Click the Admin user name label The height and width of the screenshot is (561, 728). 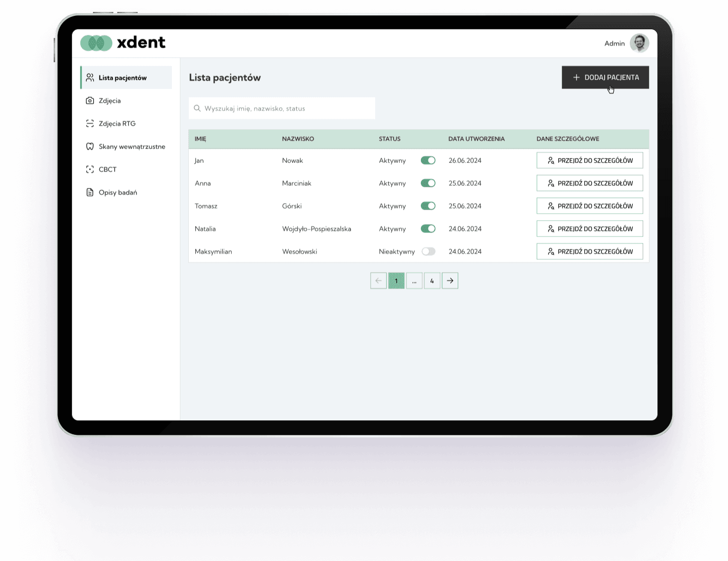pos(615,44)
